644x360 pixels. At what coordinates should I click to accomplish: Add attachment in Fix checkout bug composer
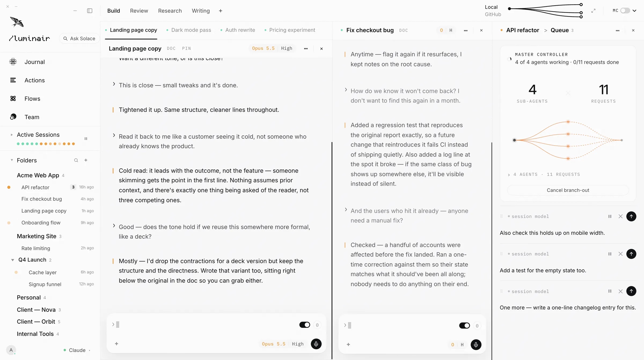click(x=348, y=344)
